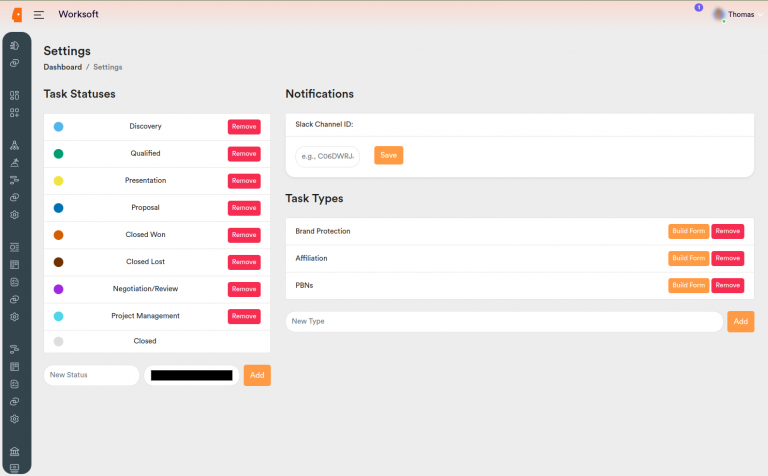Viewport: 768px width, 476px height.
Task: Select the Affiliation task type text
Action: 311,258
